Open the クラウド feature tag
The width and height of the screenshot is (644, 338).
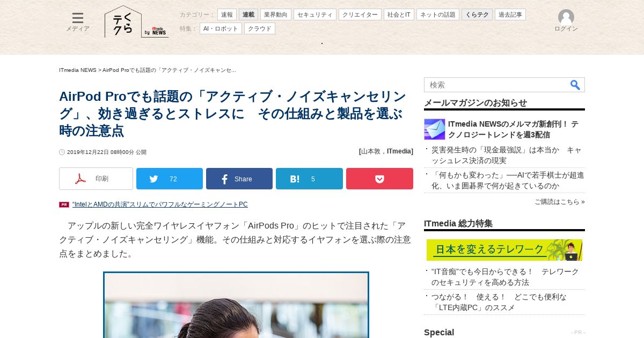pyautogui.click(x=260, y=28)
